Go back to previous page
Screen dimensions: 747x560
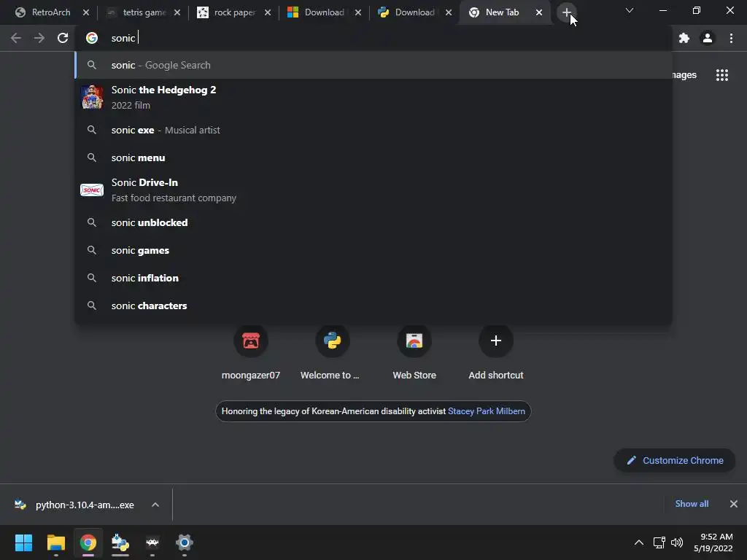(x=16, y=38)
